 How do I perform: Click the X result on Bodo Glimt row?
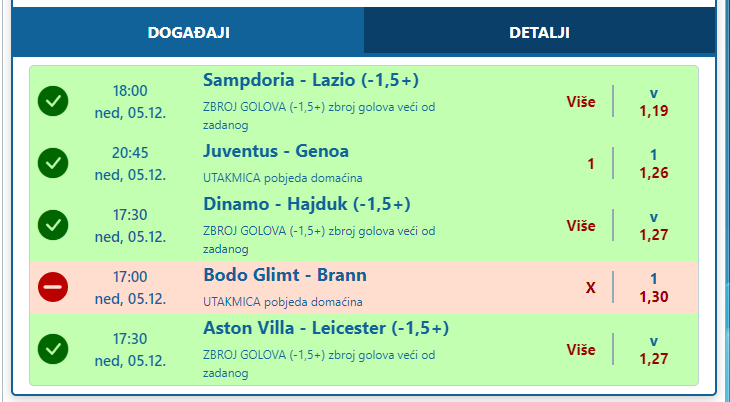[590, 287]
